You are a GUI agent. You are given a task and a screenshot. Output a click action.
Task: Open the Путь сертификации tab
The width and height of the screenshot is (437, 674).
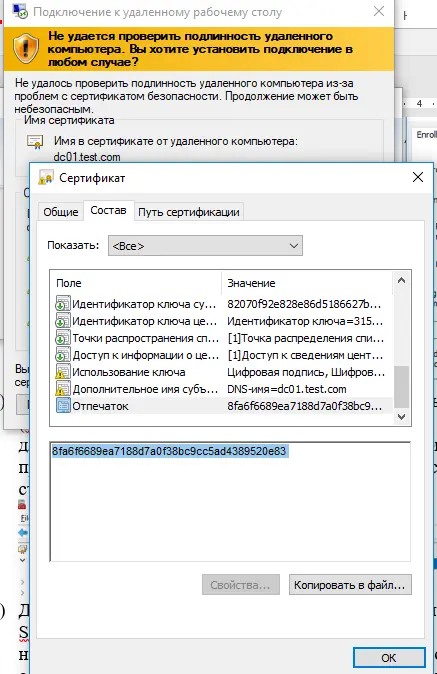click(x=189, y=212)
